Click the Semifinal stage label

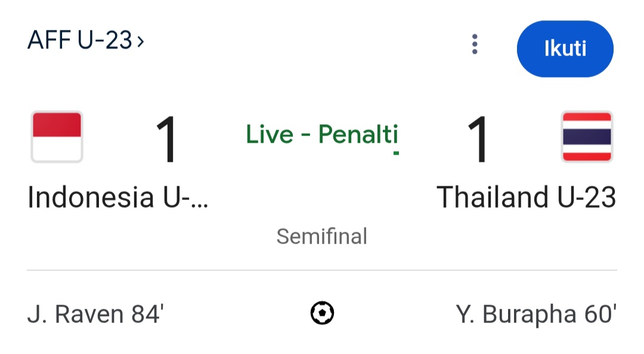point(322,236)
